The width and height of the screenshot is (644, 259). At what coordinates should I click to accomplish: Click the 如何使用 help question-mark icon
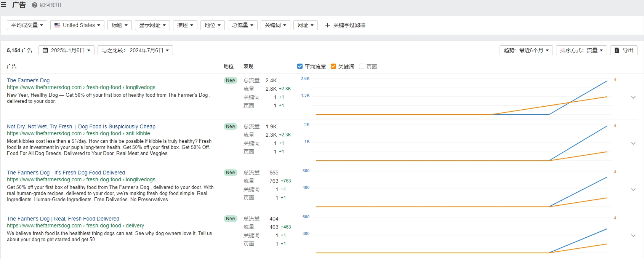(x=35, y=5)
